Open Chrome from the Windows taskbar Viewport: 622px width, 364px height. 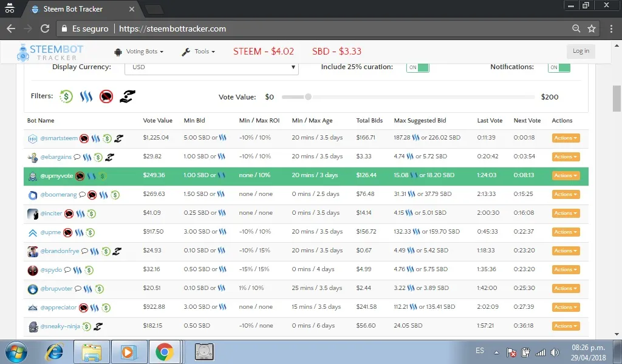[x=164, y=352]
